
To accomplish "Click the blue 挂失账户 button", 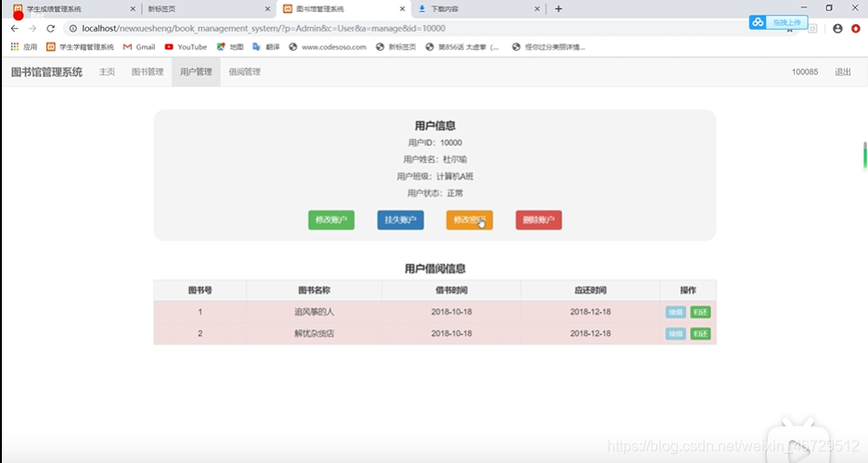I will click(x=400, y=220).
